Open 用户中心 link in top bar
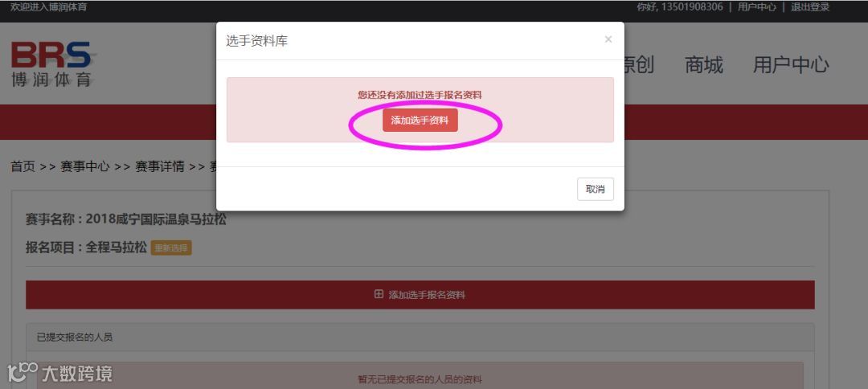Viewport: 868px width, 389px height. (757, 7)
